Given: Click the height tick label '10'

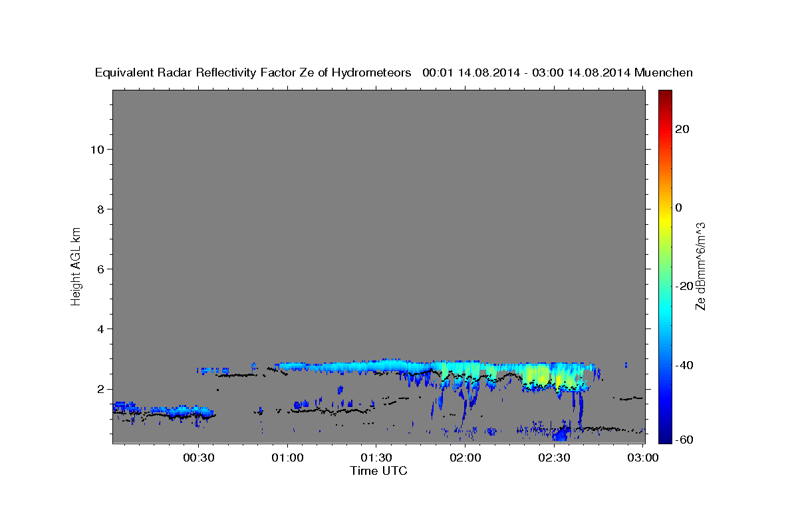Looking at the screenshot, I should [x=97, y=149].
